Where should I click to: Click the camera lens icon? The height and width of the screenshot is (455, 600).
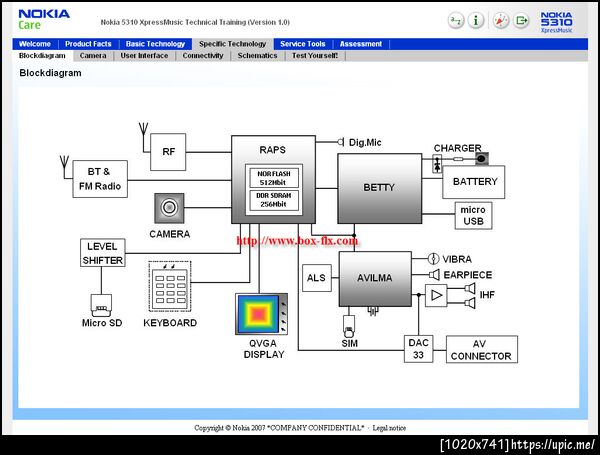169,208
